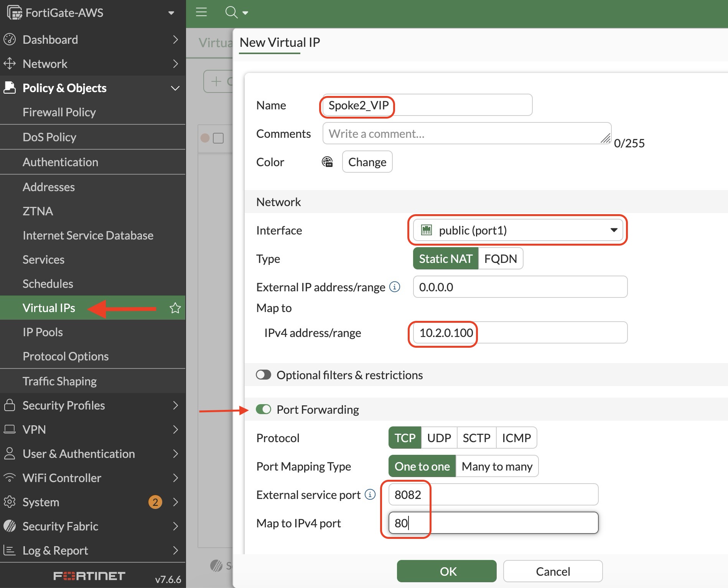Click the VPN laptop icon
The image size is (728, 588).
click(x=10, y=429)
